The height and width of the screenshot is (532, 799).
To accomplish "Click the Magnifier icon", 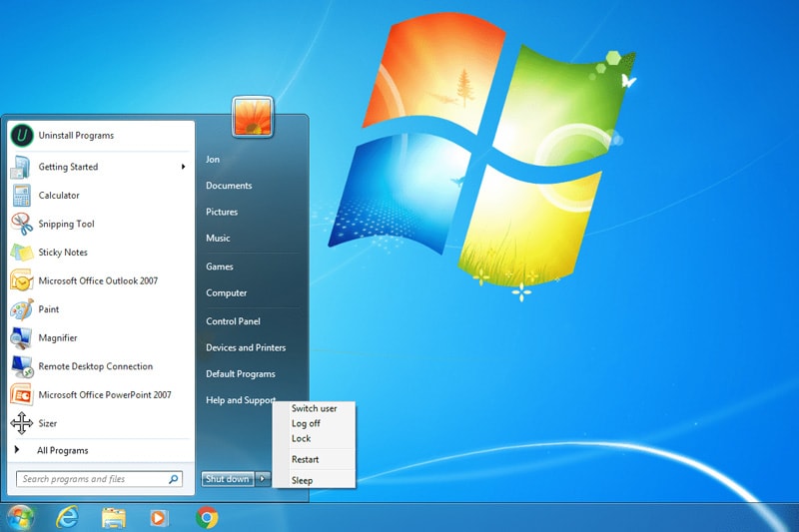I will click(21, 338).
